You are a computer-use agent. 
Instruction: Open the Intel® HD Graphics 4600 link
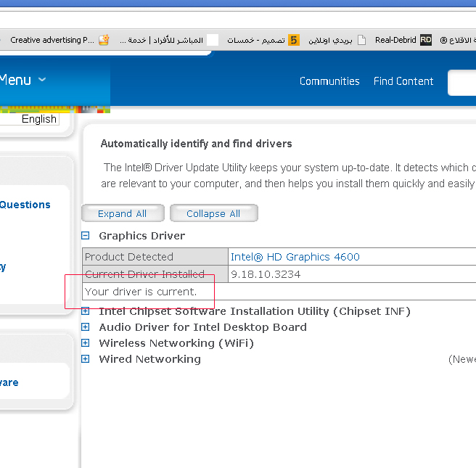(x=295, y=257)
